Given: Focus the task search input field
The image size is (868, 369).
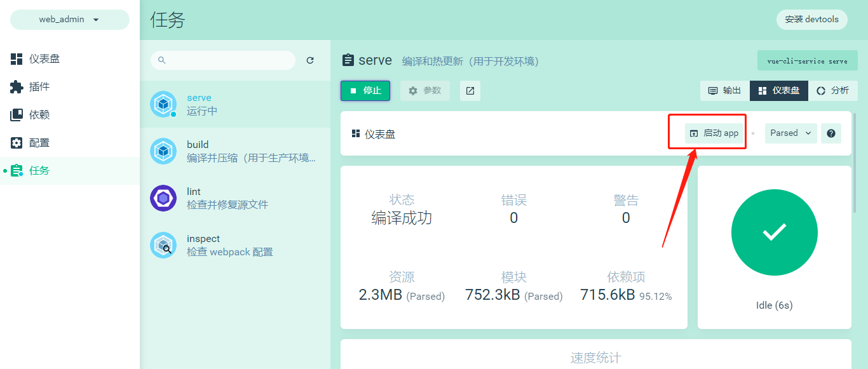Looking at the screenshot, I should [223, 60].
